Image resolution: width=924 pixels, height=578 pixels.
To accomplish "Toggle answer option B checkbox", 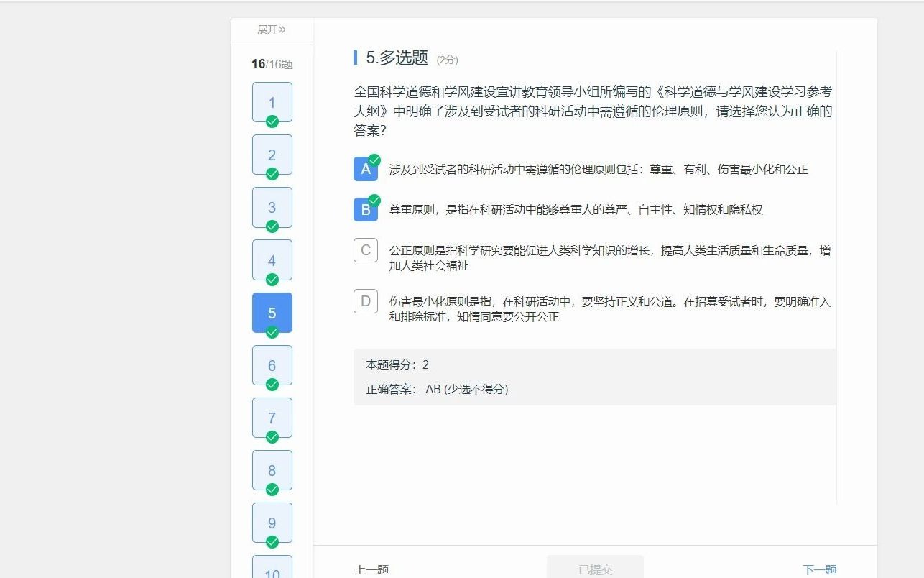I will click(366, 210).
